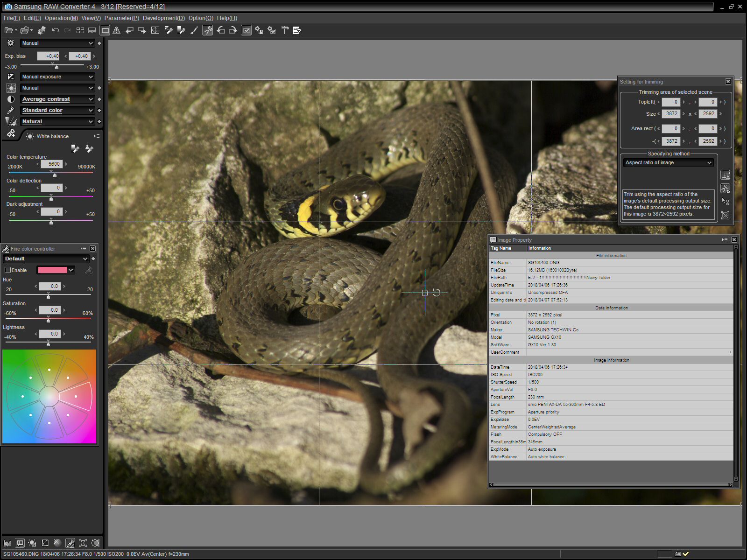
Task: Open the lens aberration controller icon
Action: (x=83, y=543)
